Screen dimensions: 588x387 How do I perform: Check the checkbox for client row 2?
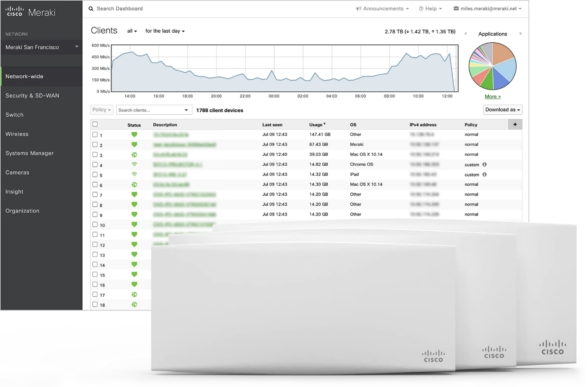click(95, 144)
